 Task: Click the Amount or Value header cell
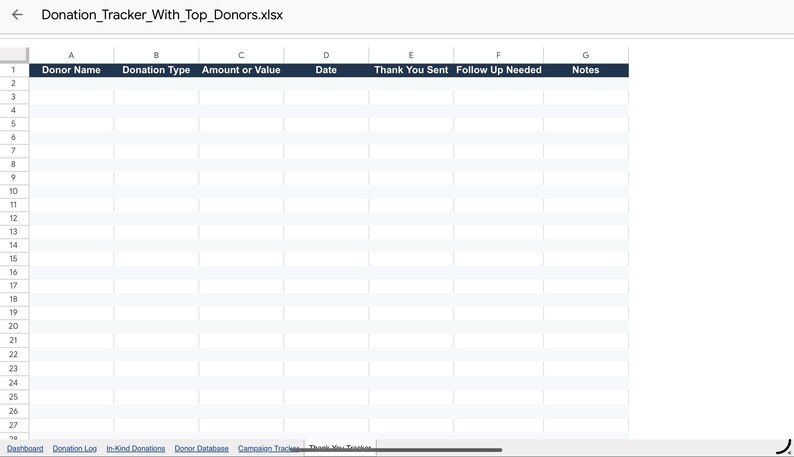(241, 70)
